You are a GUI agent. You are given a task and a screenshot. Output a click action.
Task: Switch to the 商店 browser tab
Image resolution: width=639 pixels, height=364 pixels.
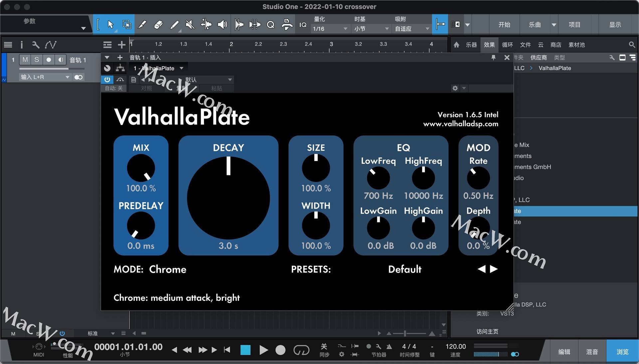[556, 45]
